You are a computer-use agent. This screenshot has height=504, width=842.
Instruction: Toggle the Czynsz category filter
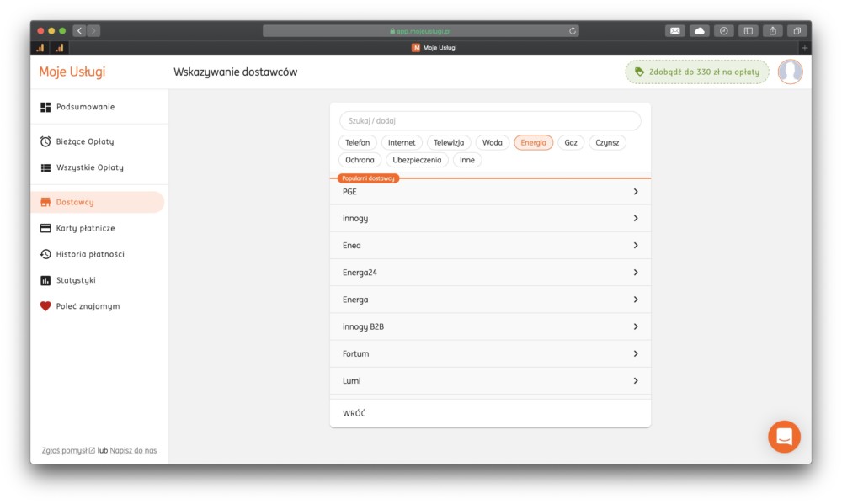coord(607,143)
